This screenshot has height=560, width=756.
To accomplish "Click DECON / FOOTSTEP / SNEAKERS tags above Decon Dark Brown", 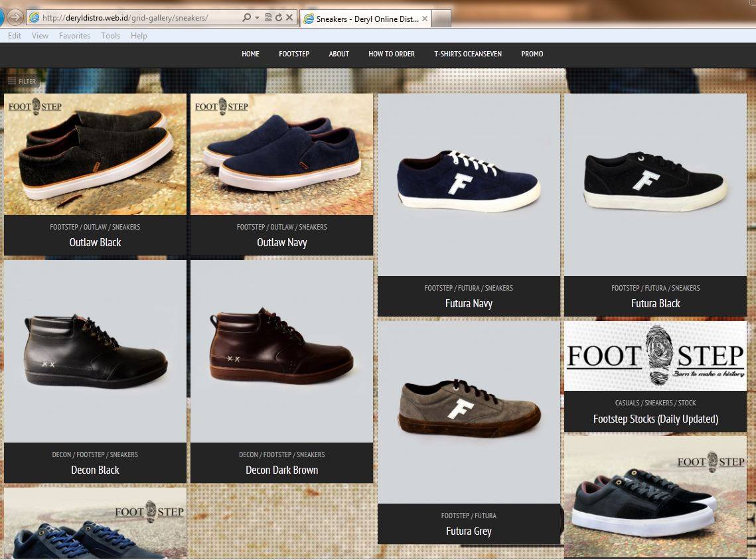I will coord(282,455).
